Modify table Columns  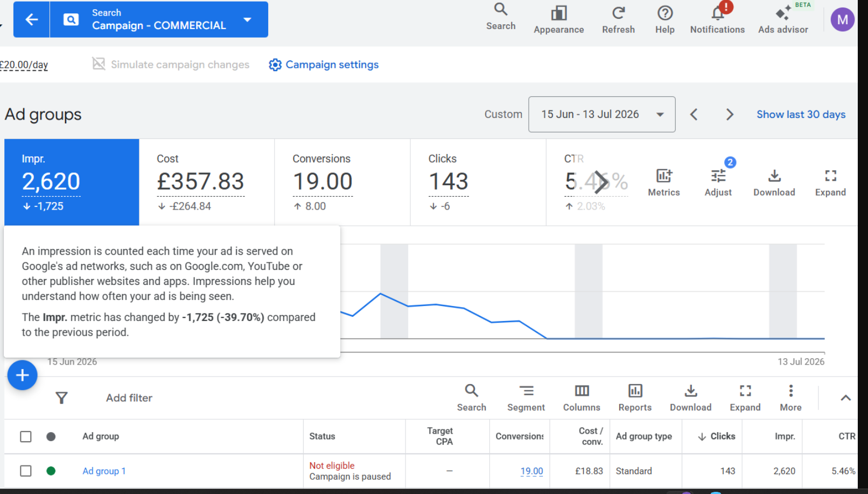pyautogui.click(x=582, y=398)
